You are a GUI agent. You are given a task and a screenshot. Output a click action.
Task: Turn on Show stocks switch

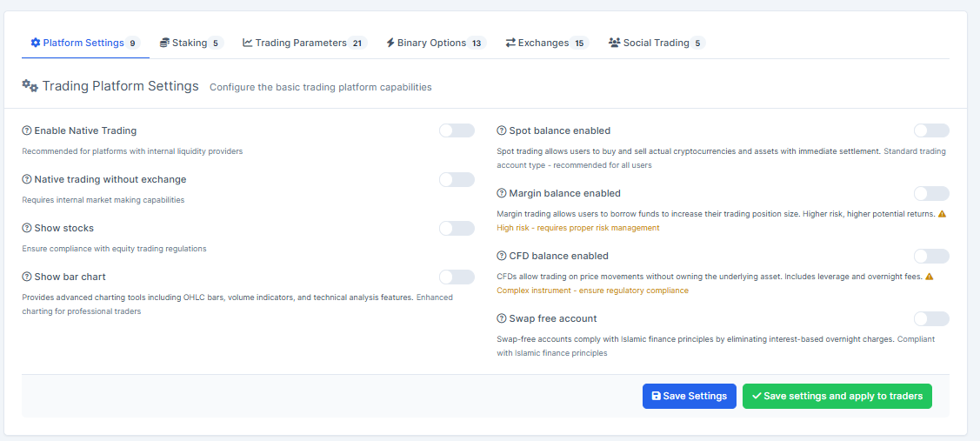457,228
